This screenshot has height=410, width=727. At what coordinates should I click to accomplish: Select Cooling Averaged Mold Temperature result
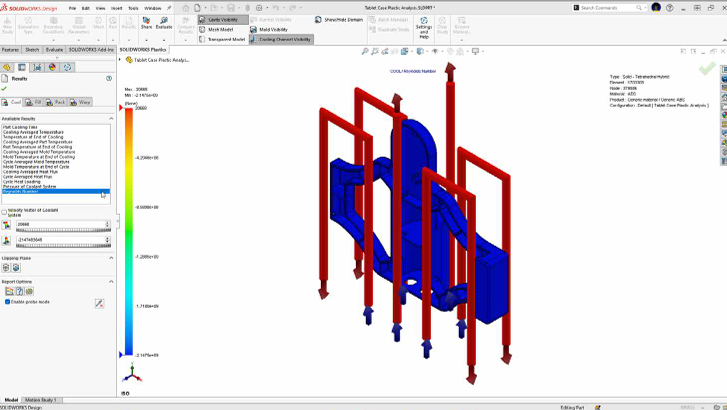coord(39,152)
